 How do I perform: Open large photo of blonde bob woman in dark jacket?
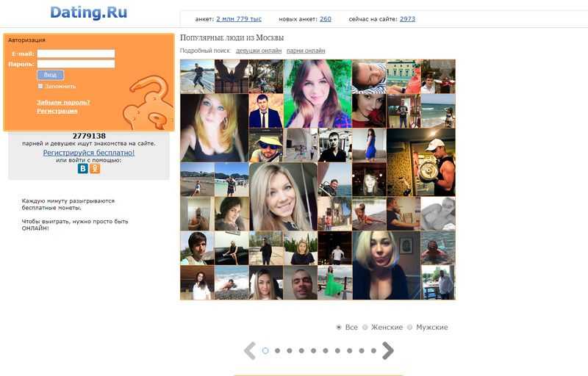click(387, 265)
